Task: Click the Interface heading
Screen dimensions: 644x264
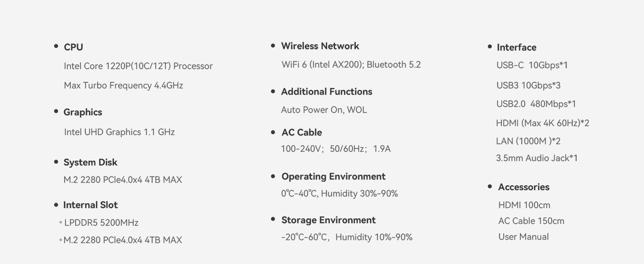Action: point(516,48)
